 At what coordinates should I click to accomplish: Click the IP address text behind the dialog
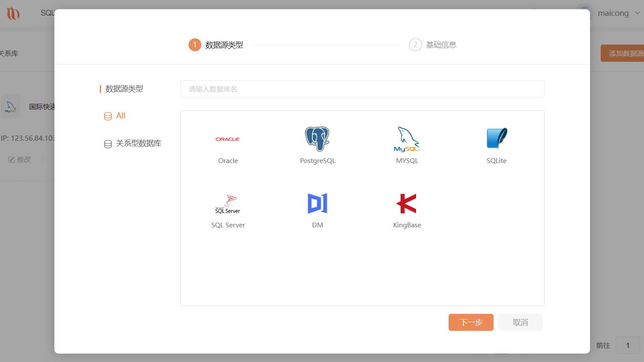pos(27,138)
